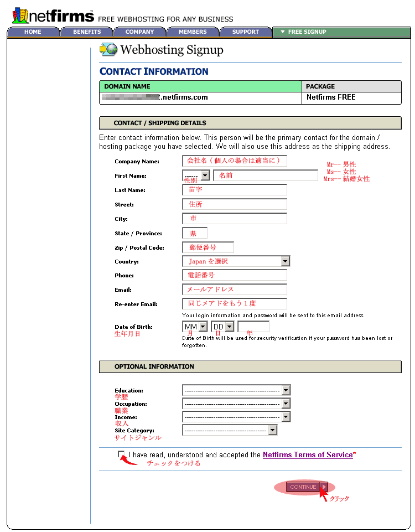The image size is (415, 532).
Task: Click the Last Name input field
Action: pyautogui.click(x=235, y=190)
